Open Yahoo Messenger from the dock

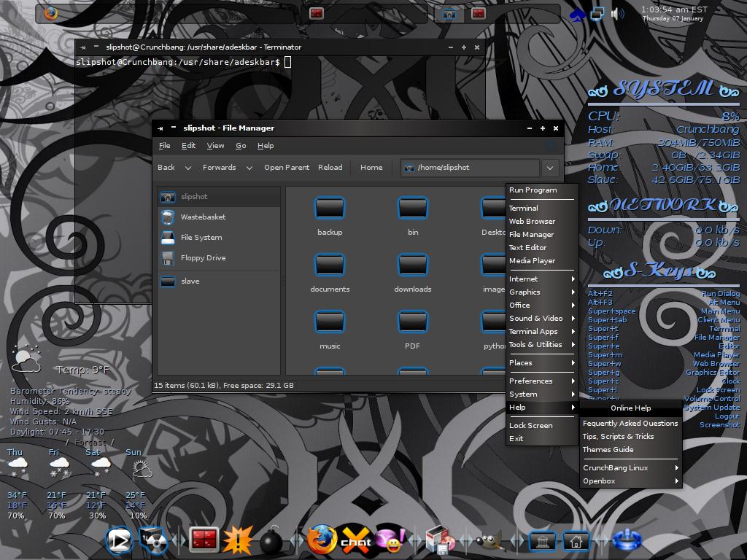tap(390, 540)
